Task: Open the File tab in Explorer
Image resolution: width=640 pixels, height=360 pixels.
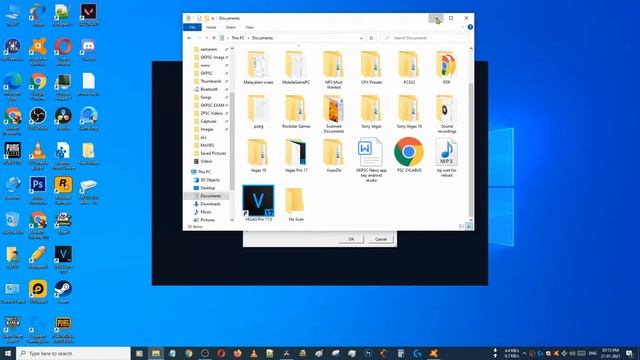Action: 192,27
